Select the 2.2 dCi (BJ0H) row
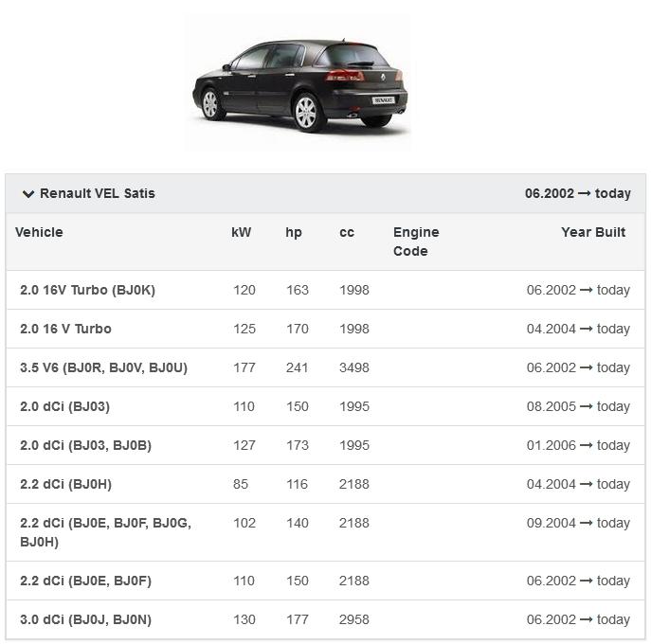The image size is (651, 644). (65, 484)
